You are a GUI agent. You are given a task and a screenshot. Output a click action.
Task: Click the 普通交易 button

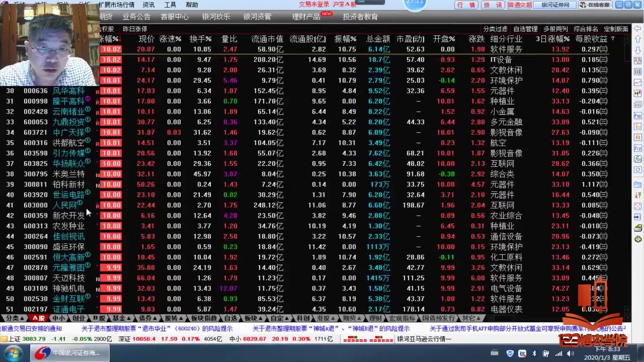[519, 5]
